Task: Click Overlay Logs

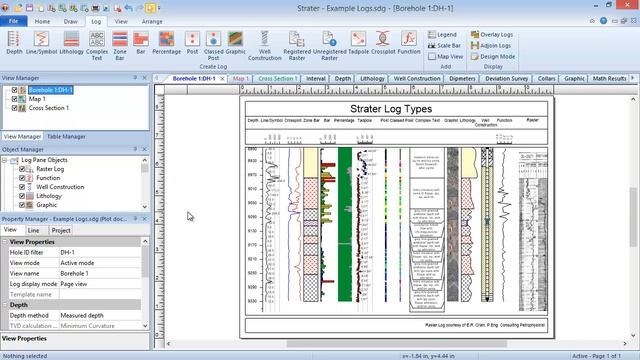Action: coord(492,35)
